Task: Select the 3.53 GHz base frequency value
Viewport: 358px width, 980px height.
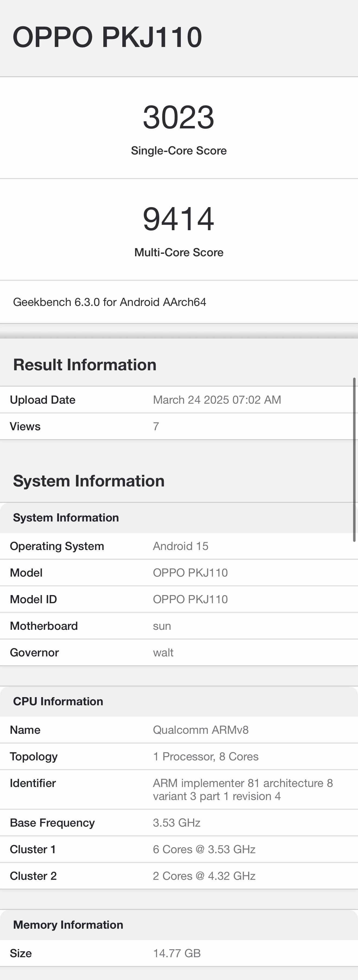Action: [177, 823]
